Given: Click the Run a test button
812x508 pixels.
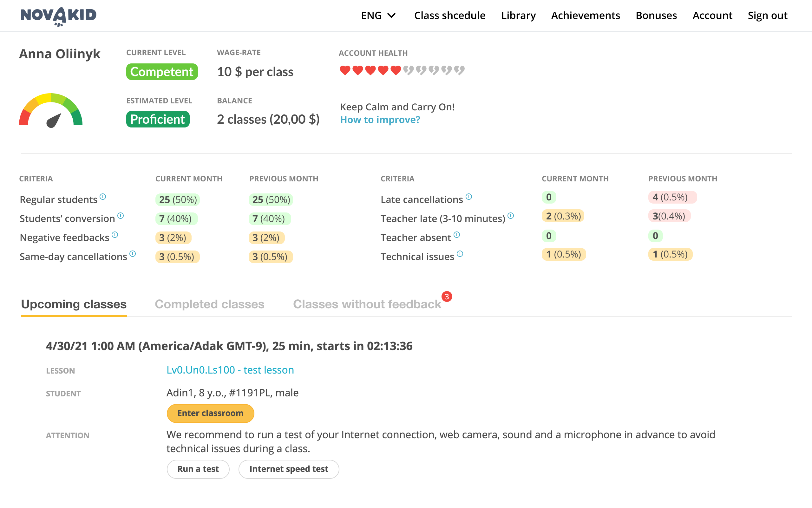Looking at the screenshot, I should pos(198,469).
